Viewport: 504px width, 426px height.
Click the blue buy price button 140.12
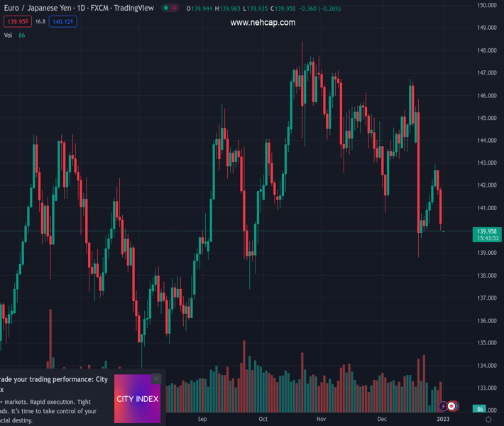coord(63,22)
